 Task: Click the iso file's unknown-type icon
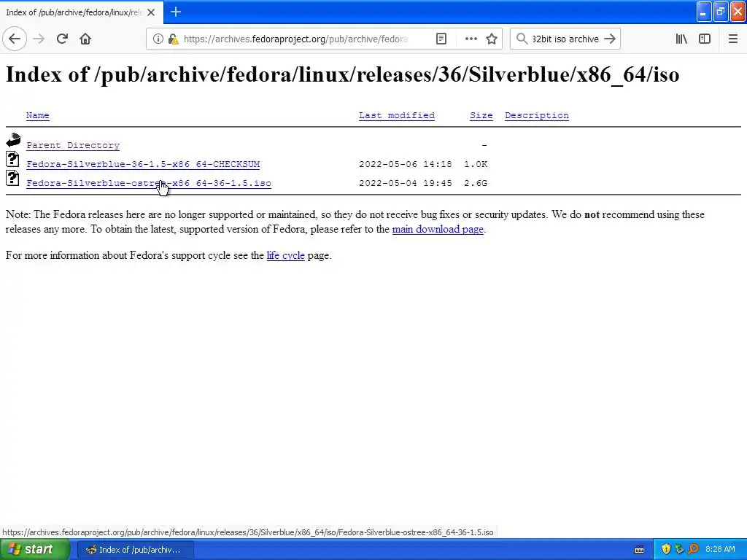coord(12,178)
